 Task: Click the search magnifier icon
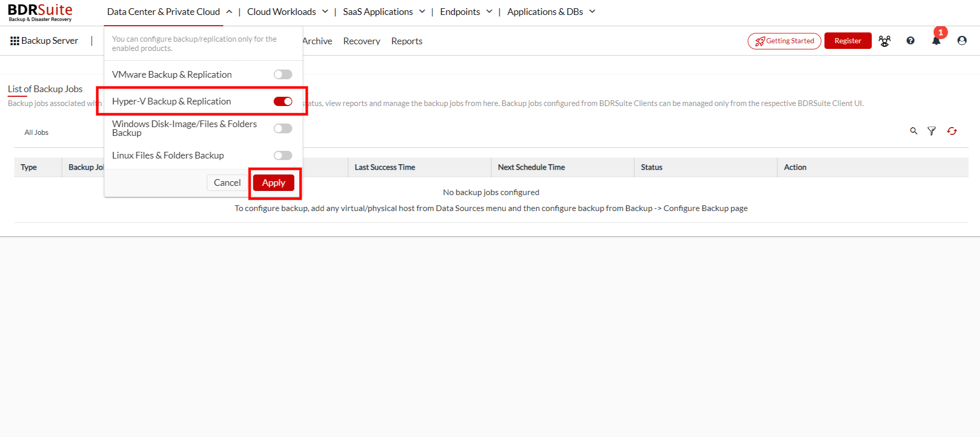(914, 131)
